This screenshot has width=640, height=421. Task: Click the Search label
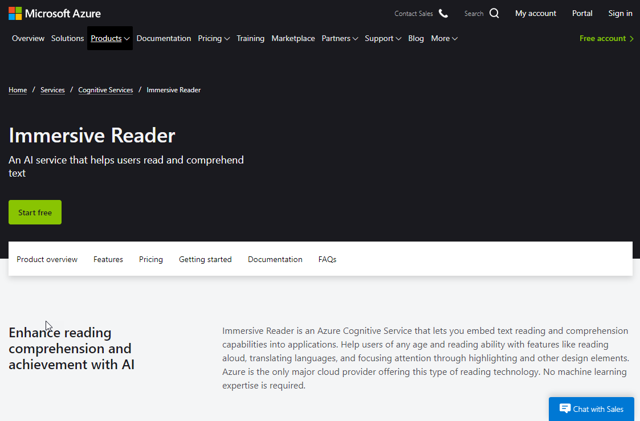473,13
